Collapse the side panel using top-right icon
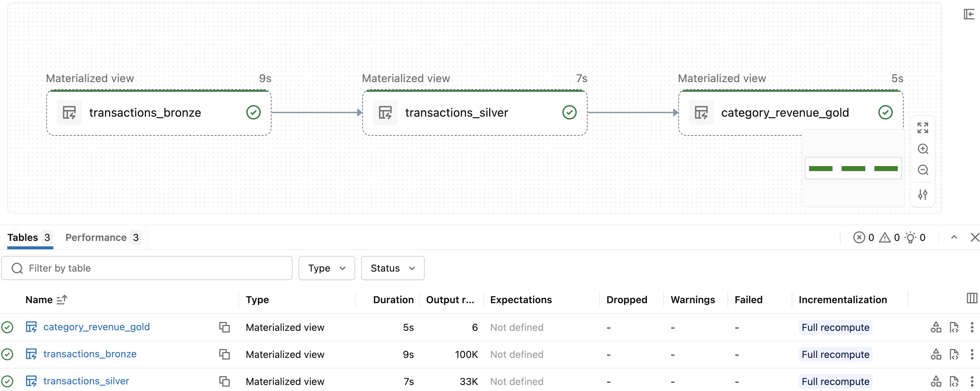Screen dimensions: 980x391 coord(968,14)
